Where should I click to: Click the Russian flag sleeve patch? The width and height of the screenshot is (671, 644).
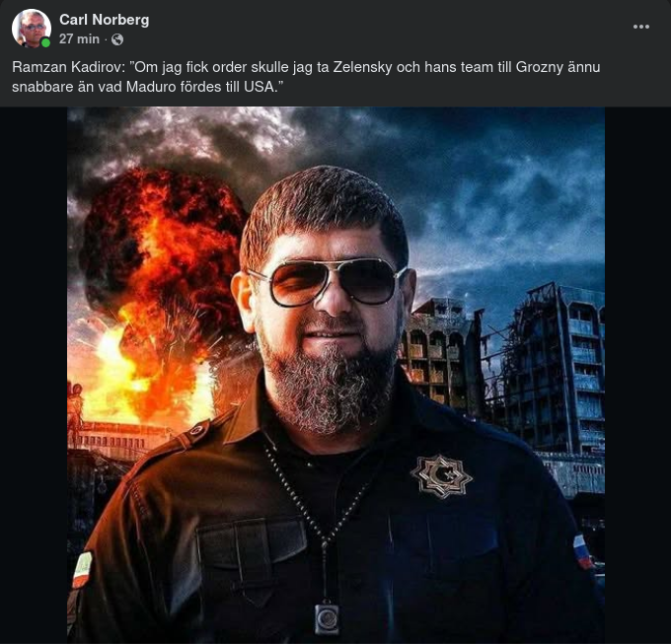583,549
